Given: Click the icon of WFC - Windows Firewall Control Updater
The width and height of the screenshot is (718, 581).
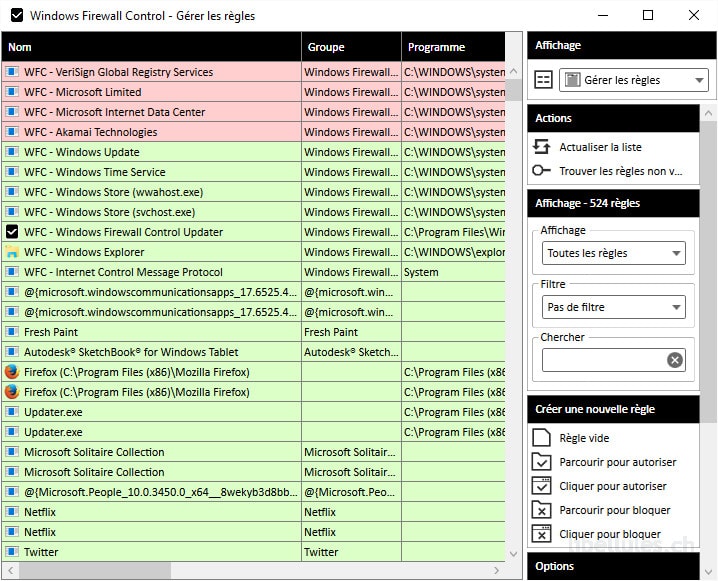Looking at the screenshot, I should click(x=12, y=232).
